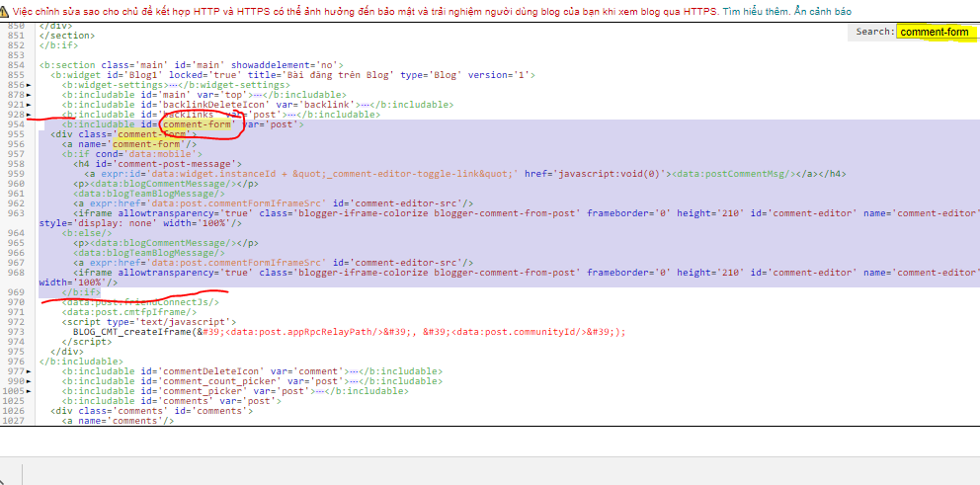Screen dimensions: 980x485
Task: Click includable id='comment_count_picker' line
Action: [x=252, y=381]
